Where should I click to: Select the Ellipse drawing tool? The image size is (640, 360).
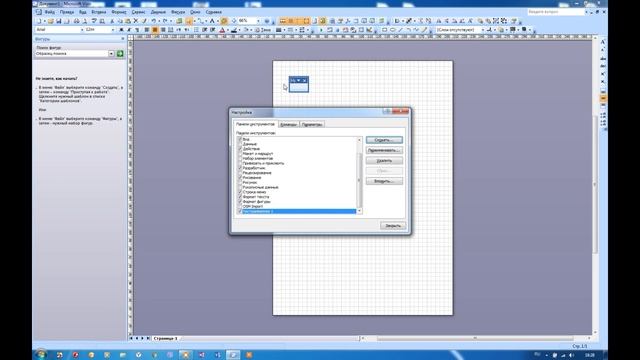point(393,30)
